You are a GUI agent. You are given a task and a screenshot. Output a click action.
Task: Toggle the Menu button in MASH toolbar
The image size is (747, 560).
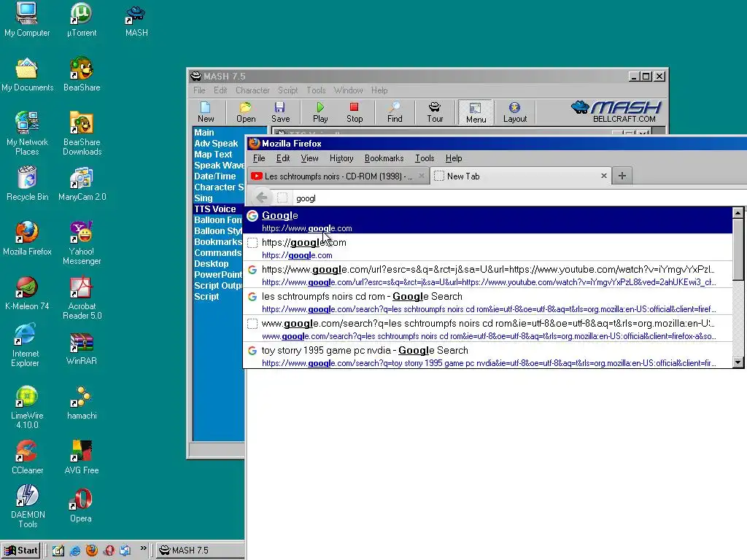coord(476,112)
